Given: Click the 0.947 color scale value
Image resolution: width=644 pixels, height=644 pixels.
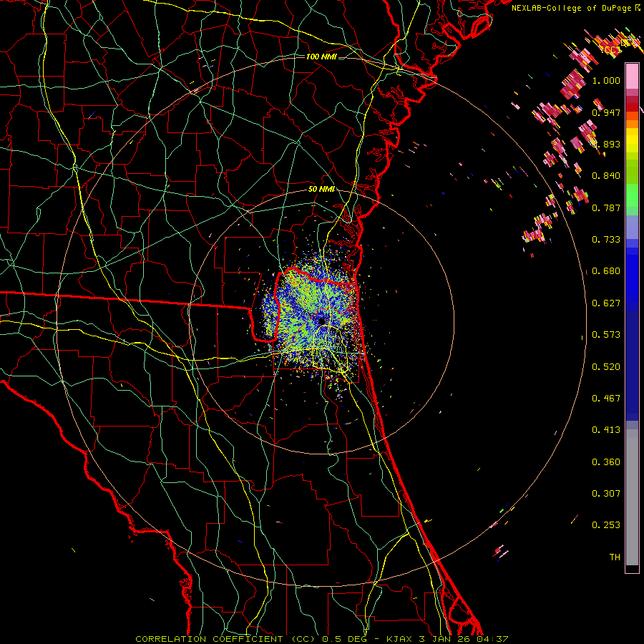Looking at the screenshot, I should point(606,112).
